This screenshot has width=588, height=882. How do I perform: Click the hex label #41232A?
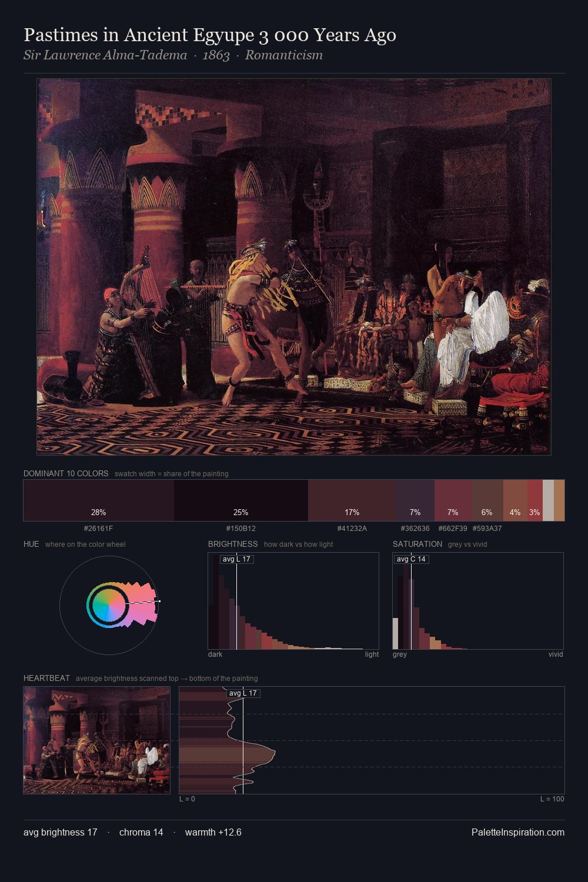352,529
